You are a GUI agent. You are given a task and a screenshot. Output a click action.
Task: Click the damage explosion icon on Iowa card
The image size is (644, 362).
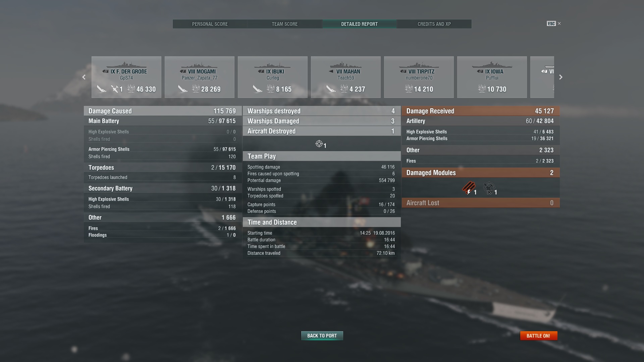(482, 89)
